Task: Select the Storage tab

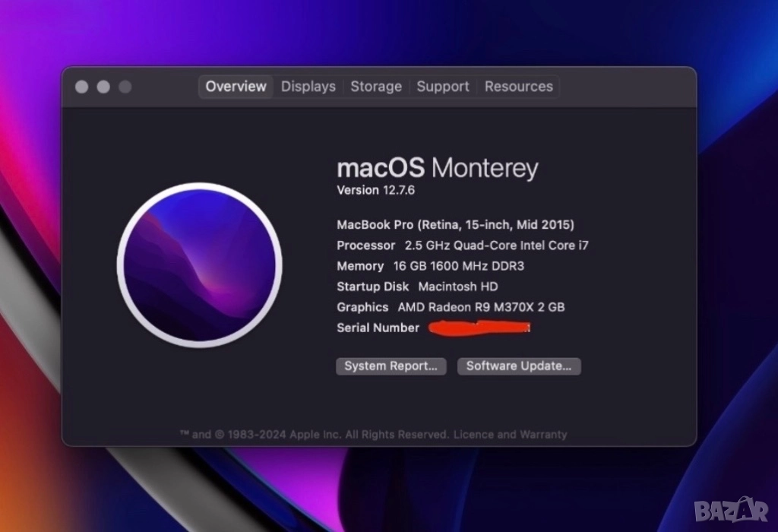Action: click(375, 87)
